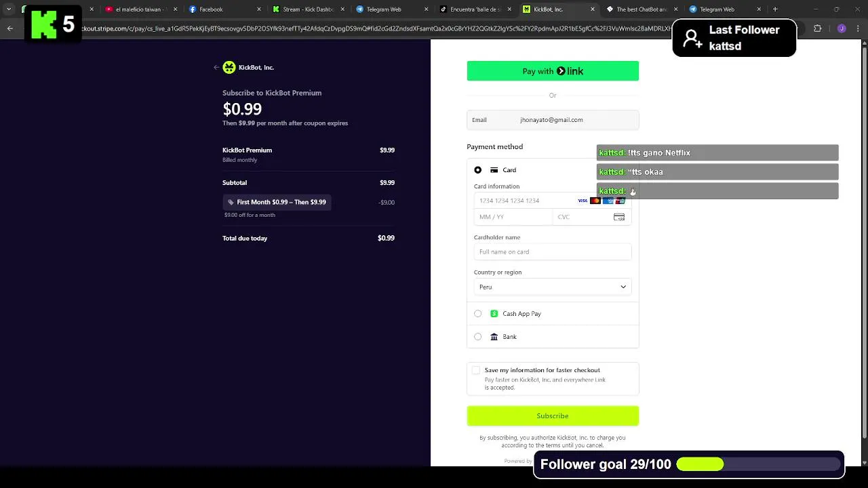The width and height of the screenshot is (868, 488).
Task: Click the browser back arrow button
Action: [9, 28]
